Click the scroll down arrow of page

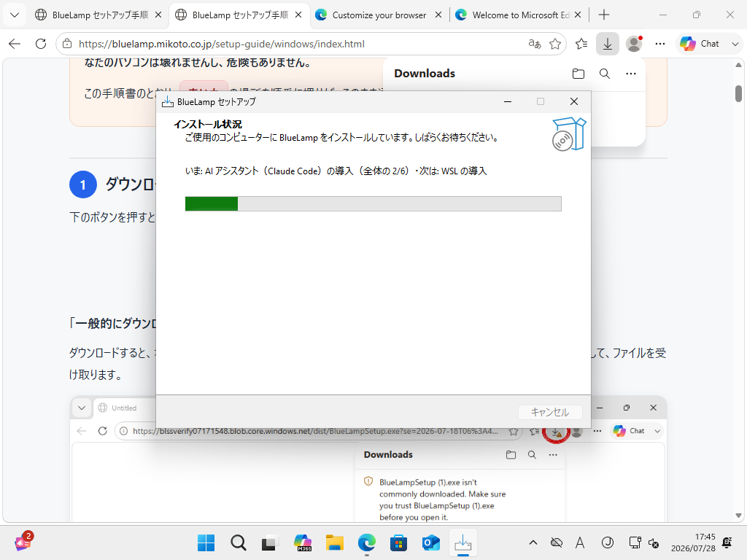click(738, 516)
